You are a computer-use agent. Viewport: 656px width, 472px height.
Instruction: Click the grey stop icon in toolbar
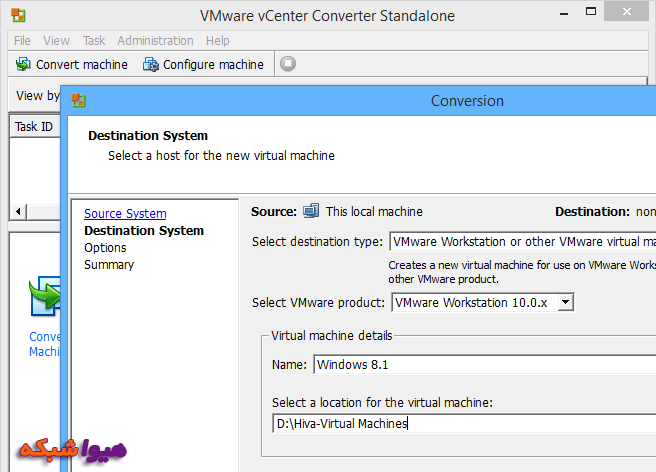point(288,64)
